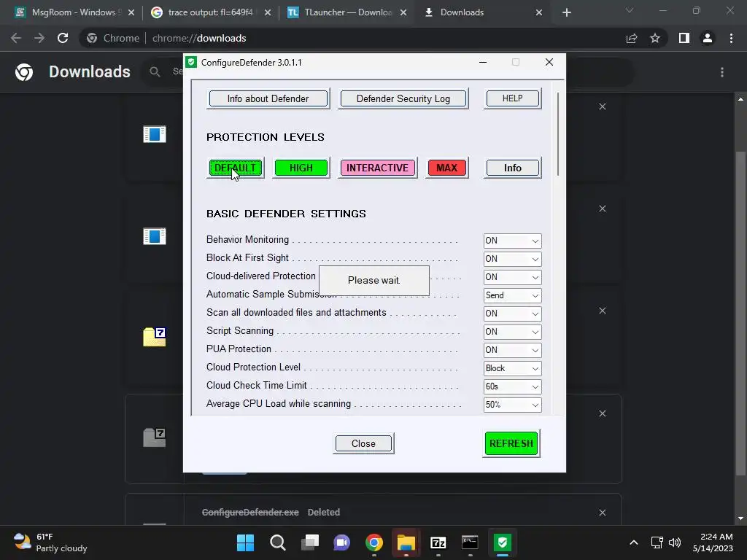The width and height of the screenshot is (747, 560).
Task: Go back using Chrome's back arrow
Action: [x=16, y=38]
